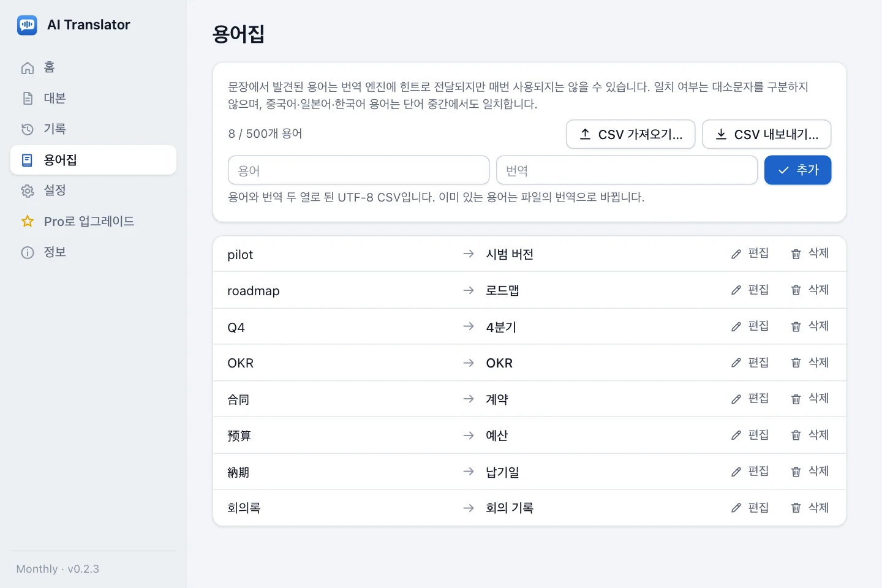
Task: Select the 용어집 glossary book icon
Action: (28, 160)
